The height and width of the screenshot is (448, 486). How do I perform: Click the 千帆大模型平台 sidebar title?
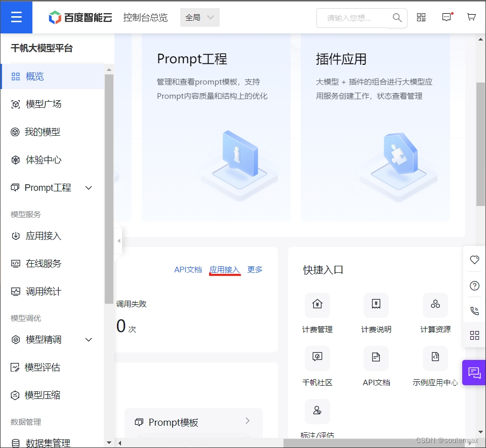42,48
